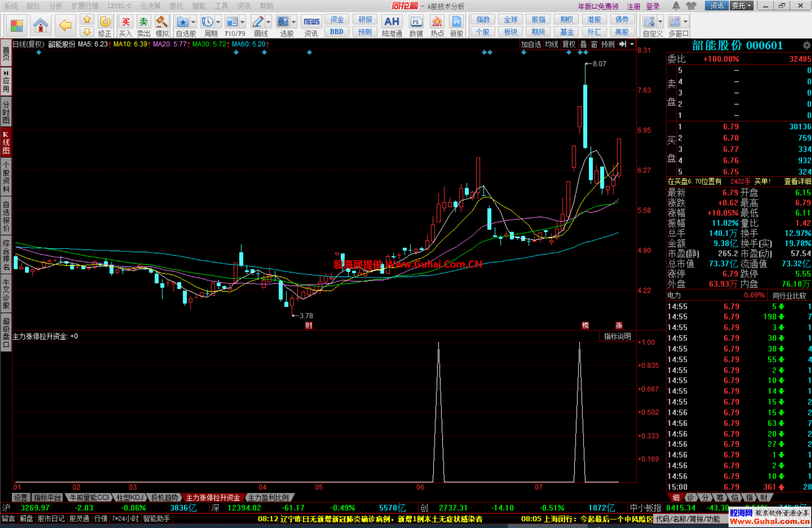Click the T-shirt skin icon in title bar
The height and width of the screenshot is (528, 812).
coord(691,6)
